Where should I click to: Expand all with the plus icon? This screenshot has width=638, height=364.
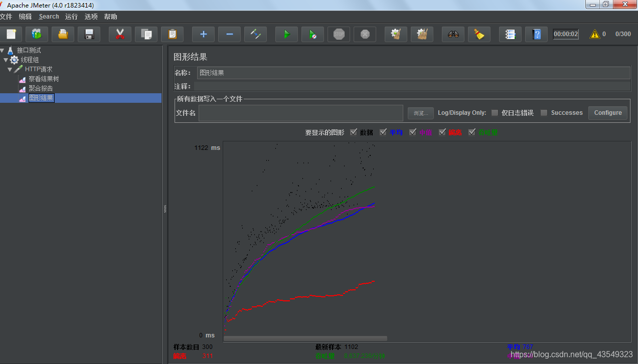[203, 34]
